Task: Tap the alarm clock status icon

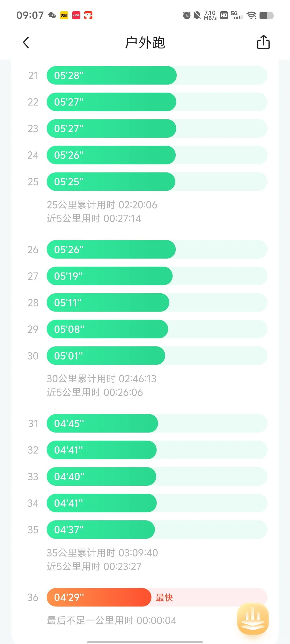Action: tap(187, 16)
